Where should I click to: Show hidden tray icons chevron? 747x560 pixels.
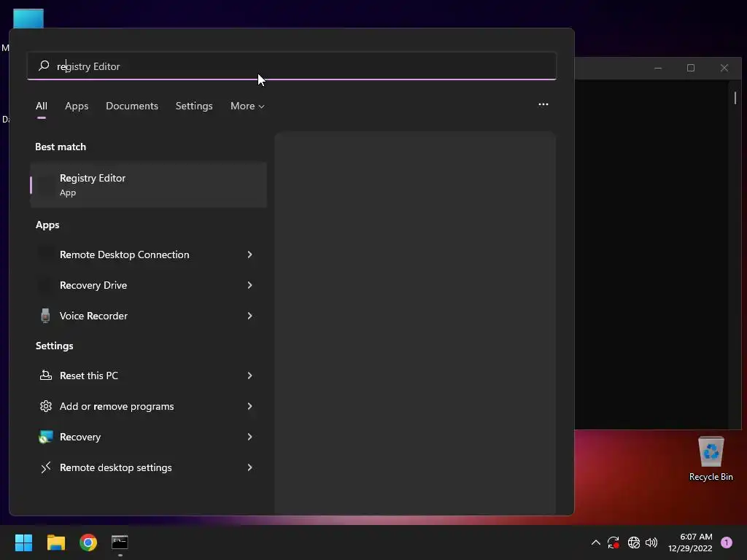click(x=595, y=542)
